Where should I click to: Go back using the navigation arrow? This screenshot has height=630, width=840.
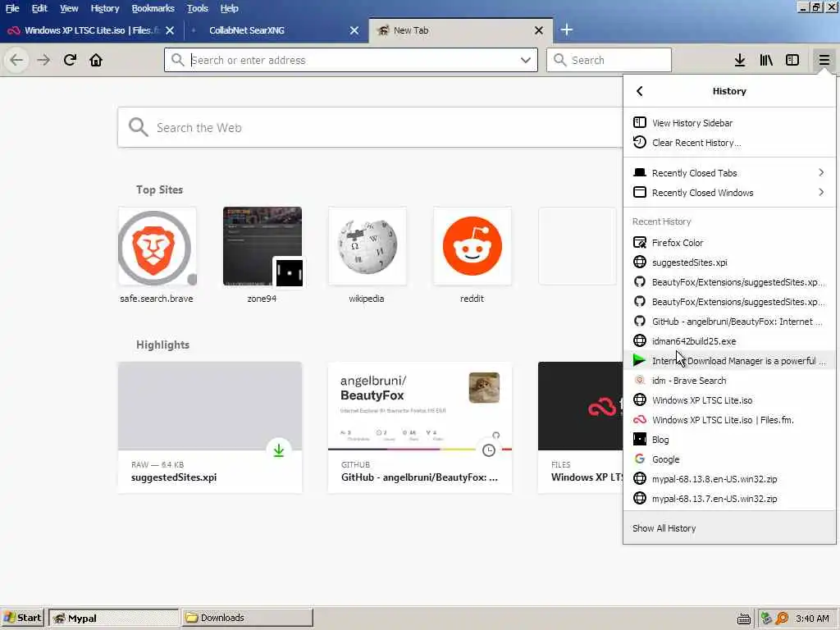click(x=16, y=60)
